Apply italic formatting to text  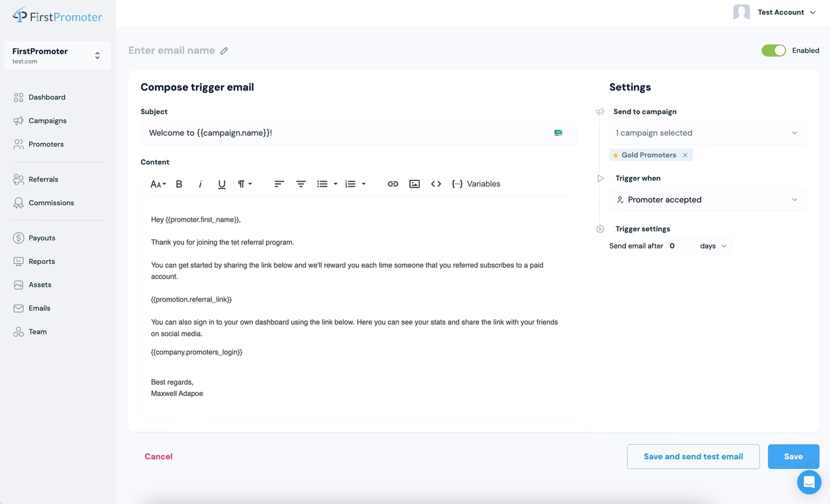point(200,184)
